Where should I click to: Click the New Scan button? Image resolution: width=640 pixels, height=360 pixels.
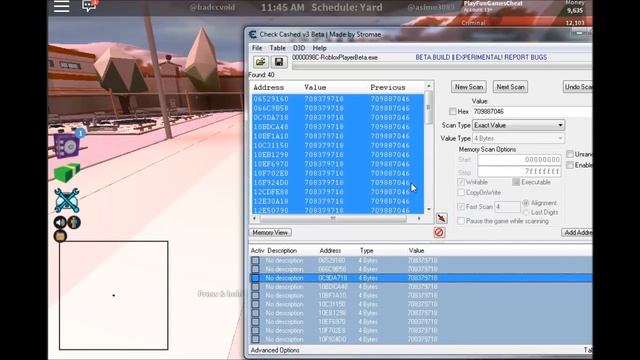click(x=469, y=87)
